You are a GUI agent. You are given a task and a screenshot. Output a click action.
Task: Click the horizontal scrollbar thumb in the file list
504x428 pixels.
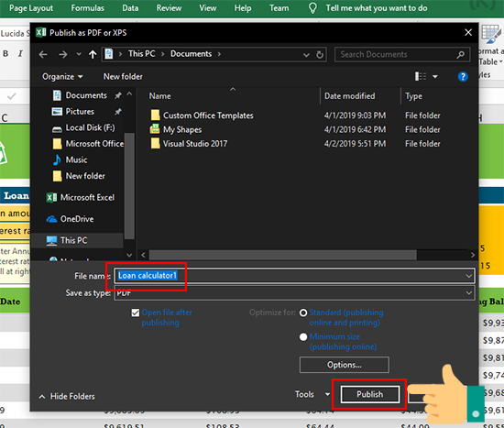pyautogui.click(x=283, y=255)
